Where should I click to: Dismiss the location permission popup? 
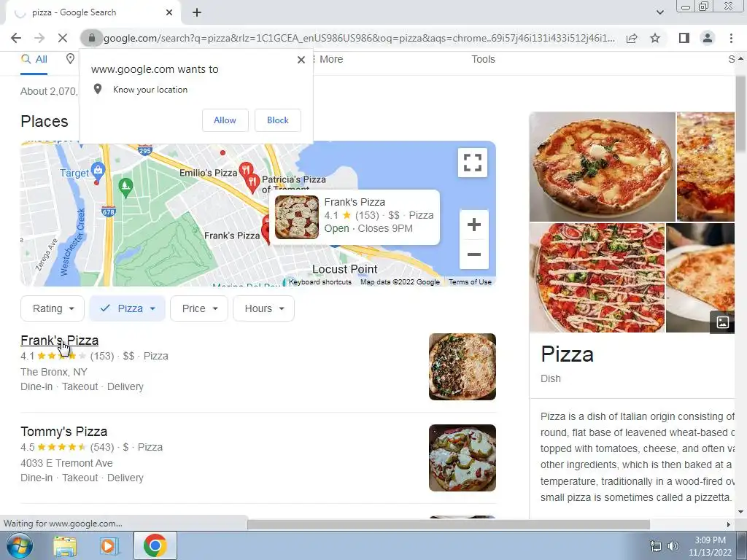coord(301,60)
